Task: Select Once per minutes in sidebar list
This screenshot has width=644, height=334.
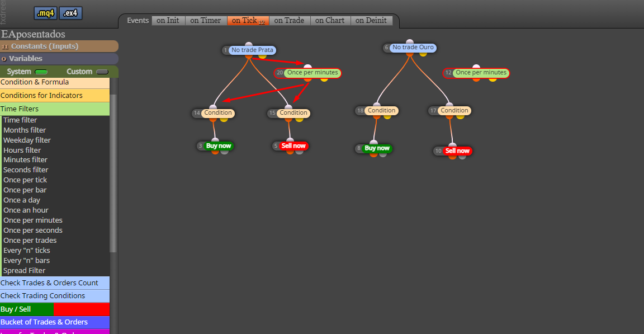Action: [33, 220]
